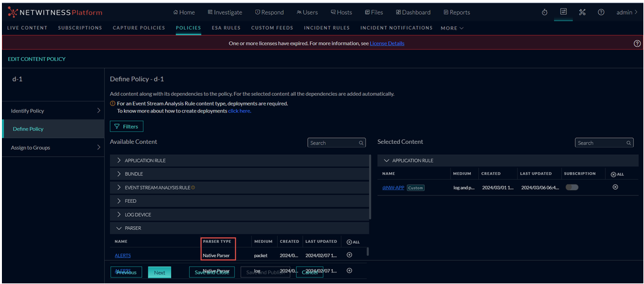Open the jobs stopwatch icon
The height and width of the screenshot is (284, 644).
click(x=544, y=12)
